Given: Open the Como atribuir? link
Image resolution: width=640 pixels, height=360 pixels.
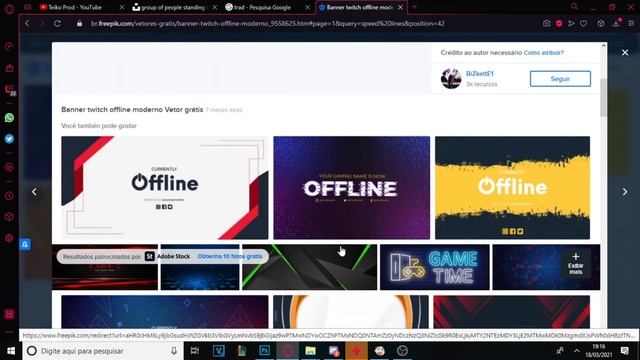Looking at the screenshot, I should click(543, 53).
